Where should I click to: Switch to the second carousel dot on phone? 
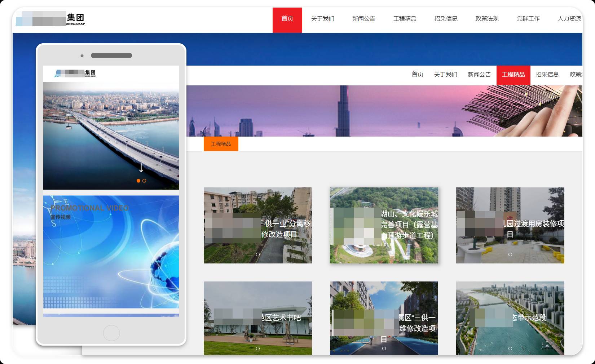tap(144, 181)
